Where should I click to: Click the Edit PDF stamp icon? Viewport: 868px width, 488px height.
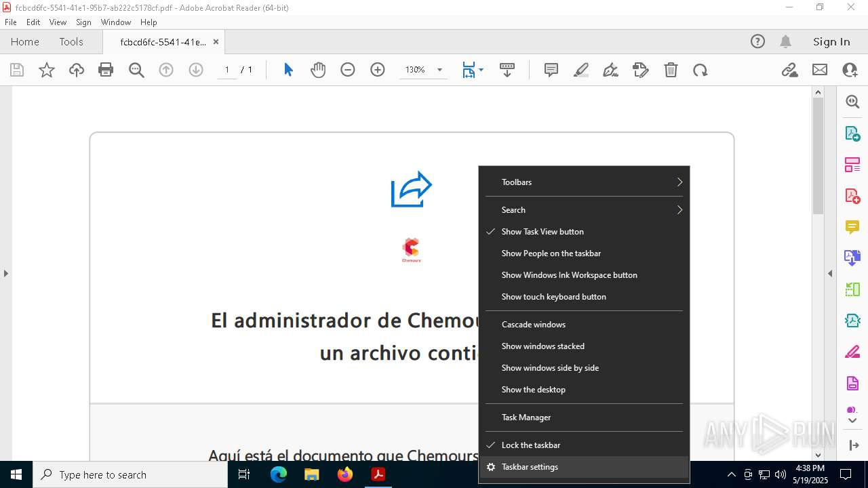tap(640, 70)
